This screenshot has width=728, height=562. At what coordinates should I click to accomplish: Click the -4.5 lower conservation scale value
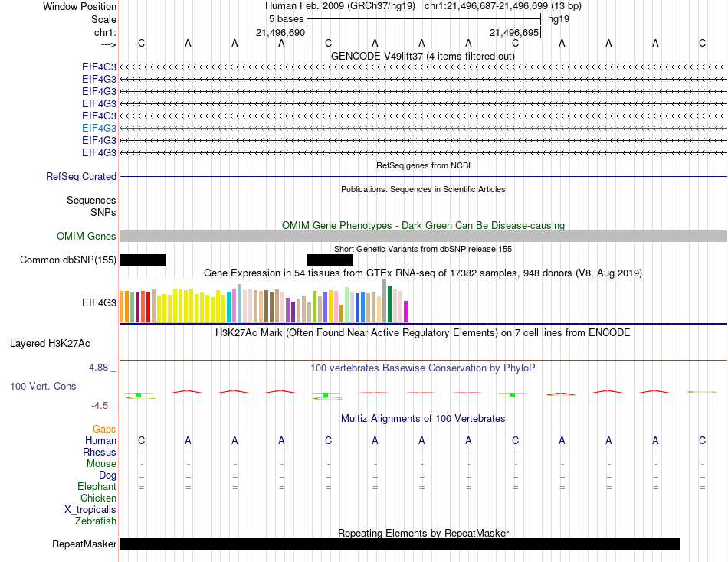tap(100, 406)
